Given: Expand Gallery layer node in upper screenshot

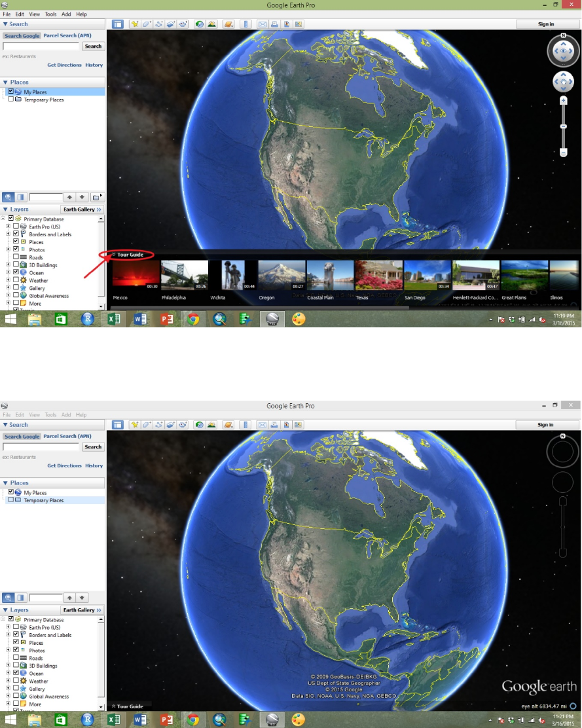Looking at the screenshot, I should (8, 288).
